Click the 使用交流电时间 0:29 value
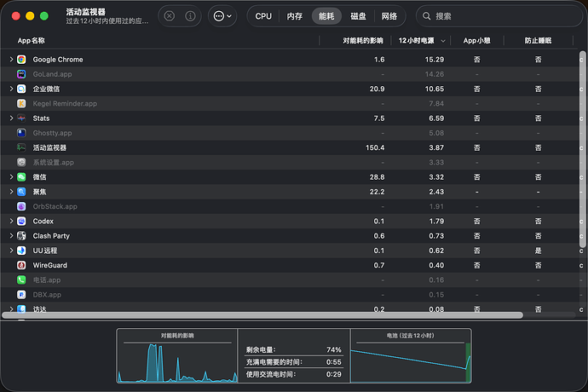 point(334,374)
